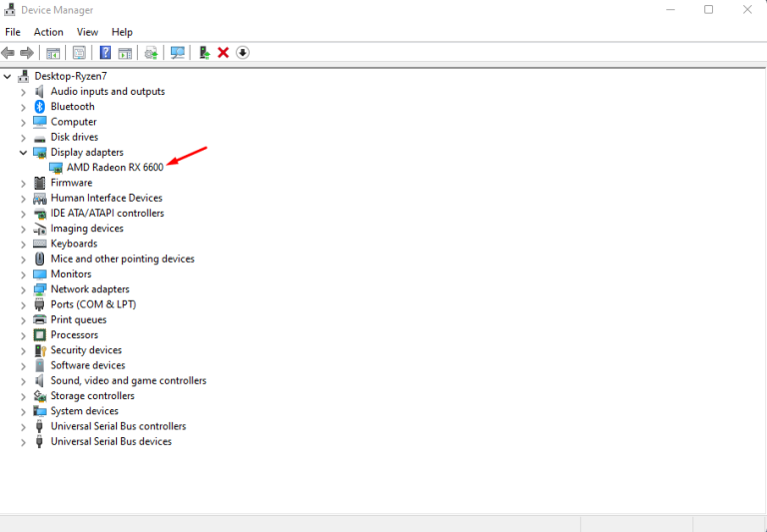Screen dimensions: 767x532
Task: Open the Action menu
Action: tap(48, 32)
